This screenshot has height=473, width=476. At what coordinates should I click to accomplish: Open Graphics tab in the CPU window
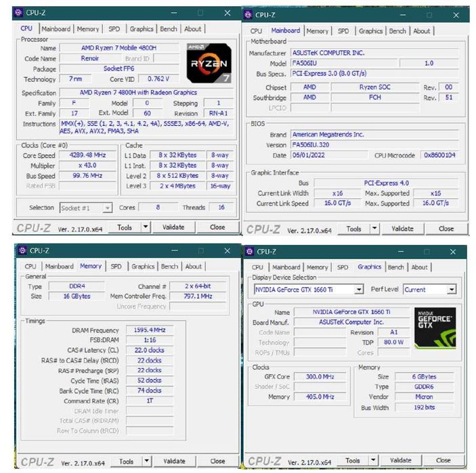142,29
